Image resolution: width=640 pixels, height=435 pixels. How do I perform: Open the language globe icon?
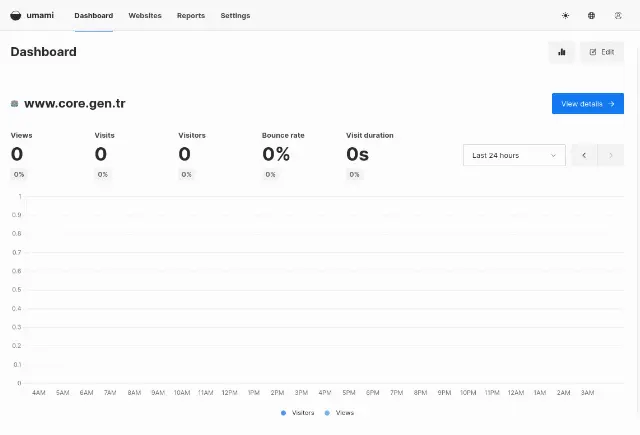[x=591, y=16]
